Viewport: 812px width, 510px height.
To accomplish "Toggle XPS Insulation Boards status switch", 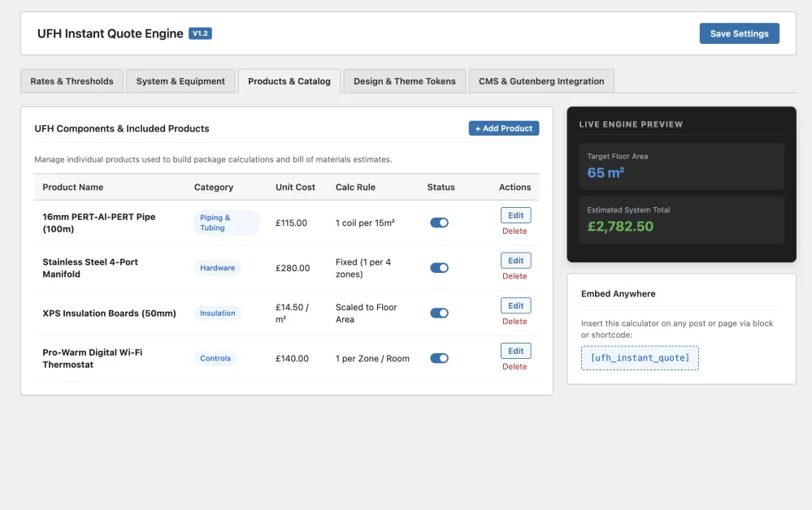I will click(439, 313).
